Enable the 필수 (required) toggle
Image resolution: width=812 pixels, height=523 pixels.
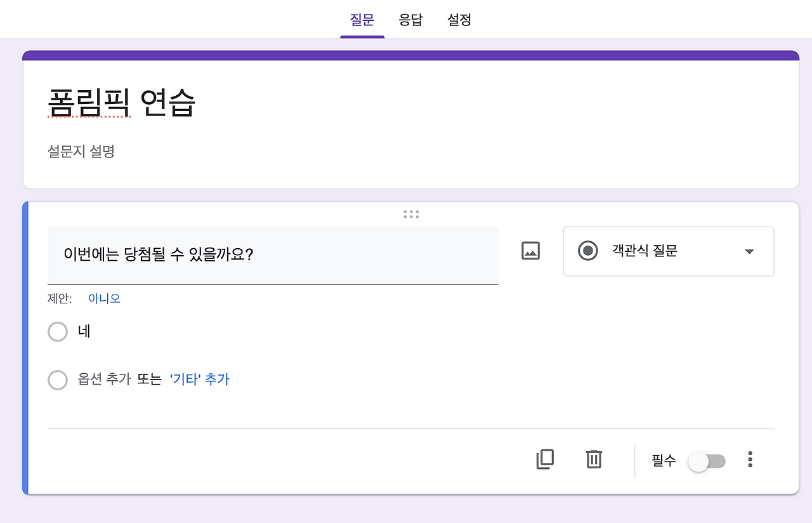point(707,460)
